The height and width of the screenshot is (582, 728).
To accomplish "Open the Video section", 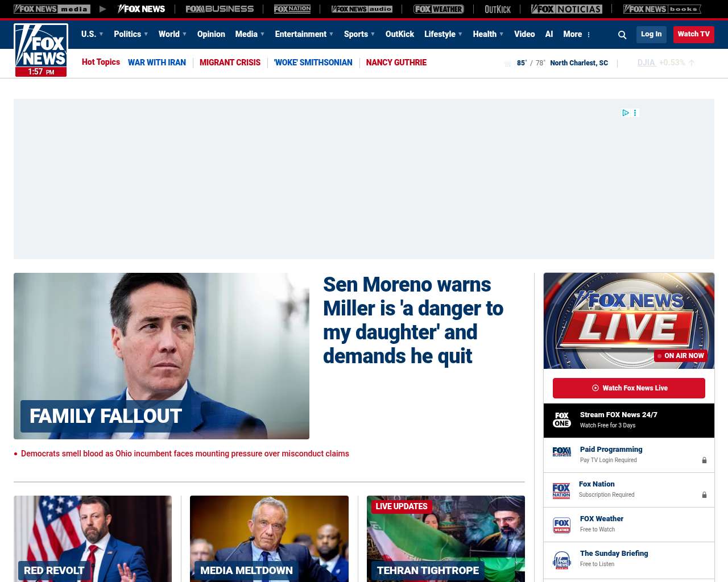I will 524,34.
